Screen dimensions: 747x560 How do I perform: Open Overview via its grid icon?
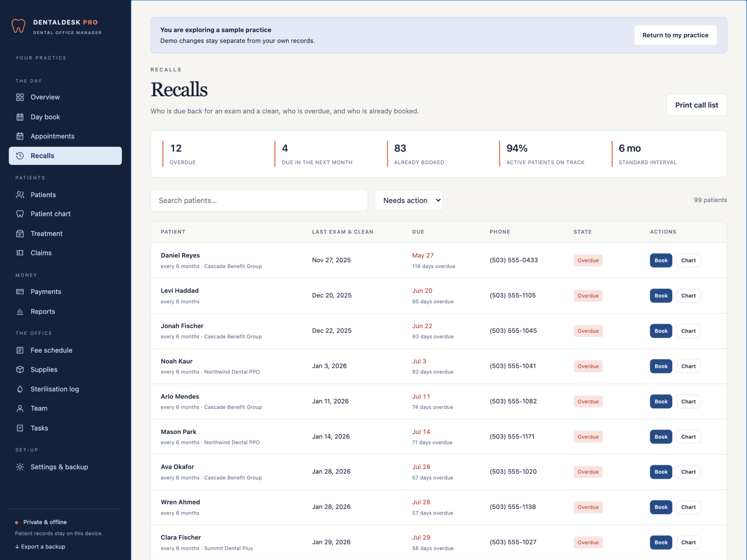20,97
